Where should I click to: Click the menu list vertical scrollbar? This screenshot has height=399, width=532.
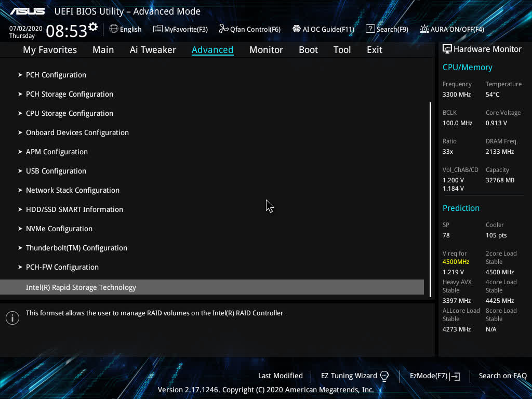click(430, 199)
